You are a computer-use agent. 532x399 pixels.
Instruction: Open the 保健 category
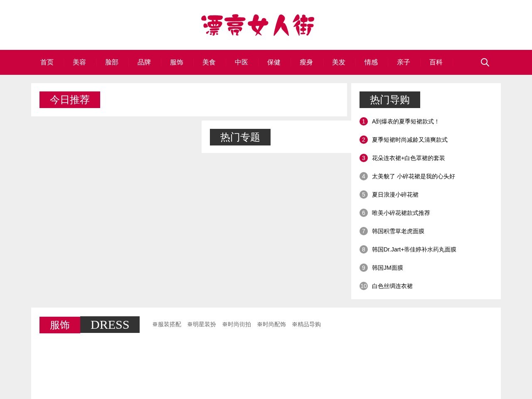click(273, 62)
